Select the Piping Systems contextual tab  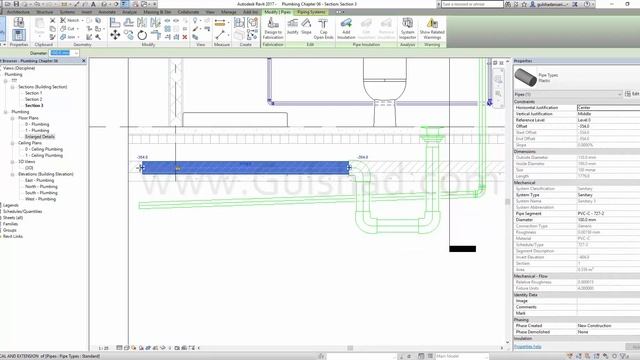pyautogui.click(x=311, y=12)
